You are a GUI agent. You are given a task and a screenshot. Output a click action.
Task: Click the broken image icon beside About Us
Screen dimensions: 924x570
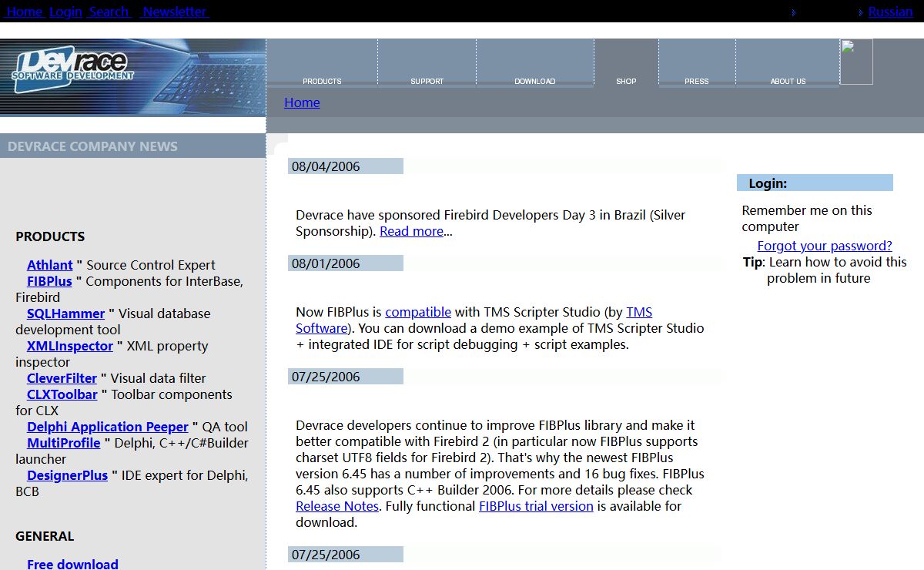click(x=856, y=62)
